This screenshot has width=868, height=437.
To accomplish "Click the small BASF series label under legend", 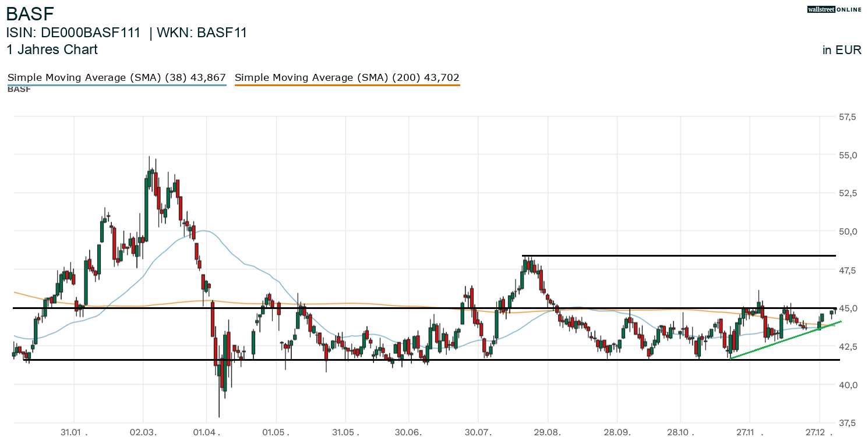I will (19, 90).
